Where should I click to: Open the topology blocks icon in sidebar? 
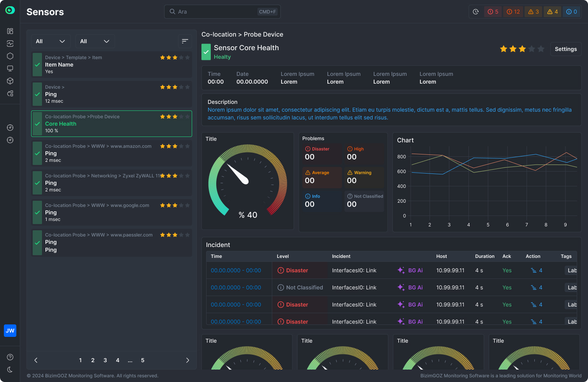click(x=10, y=93)
